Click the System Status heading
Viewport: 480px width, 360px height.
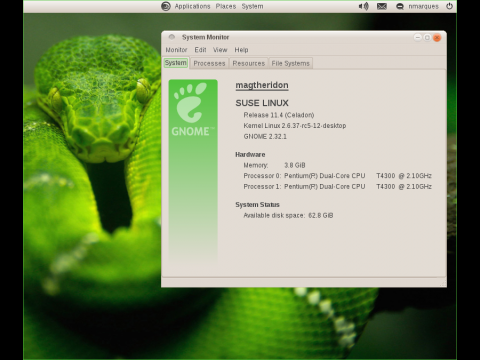257,205
